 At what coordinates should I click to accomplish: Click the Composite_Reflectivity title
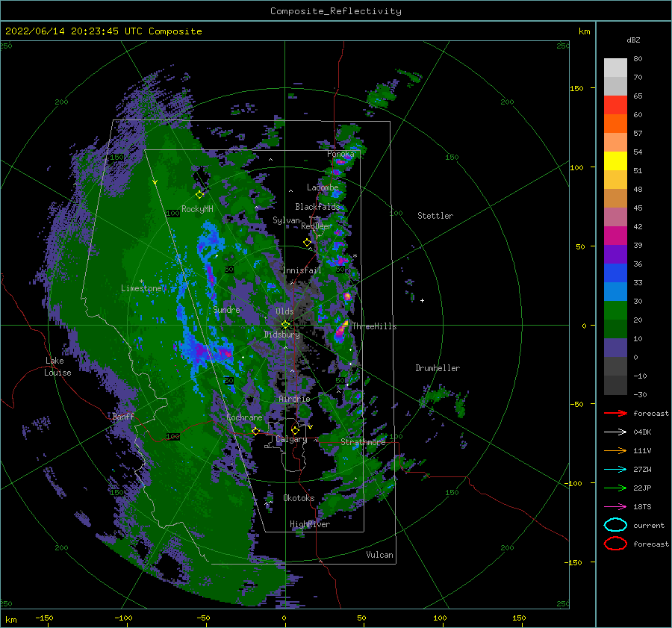[336, 11]
